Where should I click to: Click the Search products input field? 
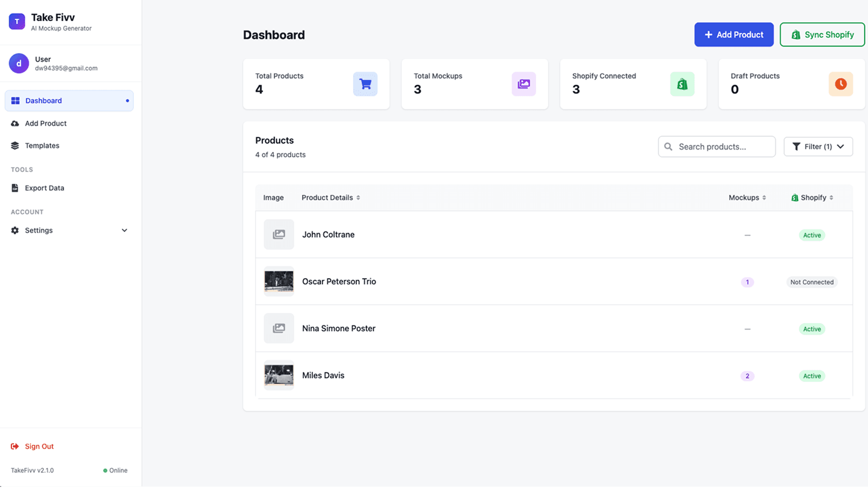(717, 146)
